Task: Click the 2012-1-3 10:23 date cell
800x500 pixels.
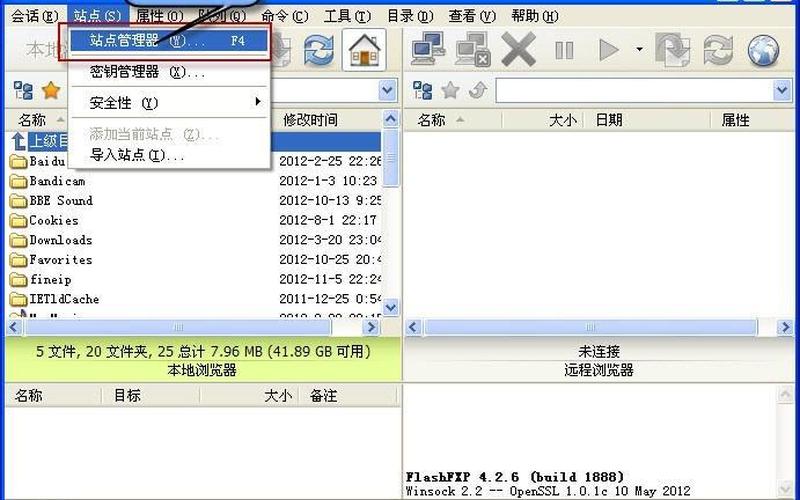Action: [x=328, y=181]
